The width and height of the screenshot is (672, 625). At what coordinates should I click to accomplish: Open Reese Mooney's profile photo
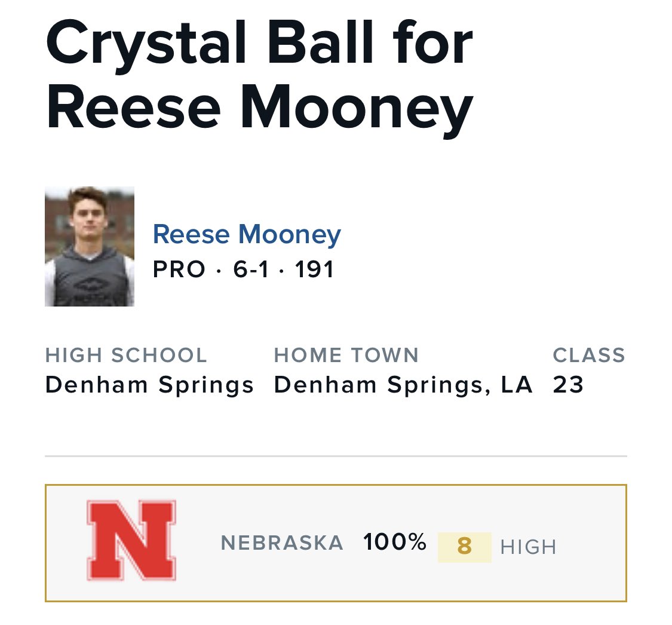pos(90,247)
